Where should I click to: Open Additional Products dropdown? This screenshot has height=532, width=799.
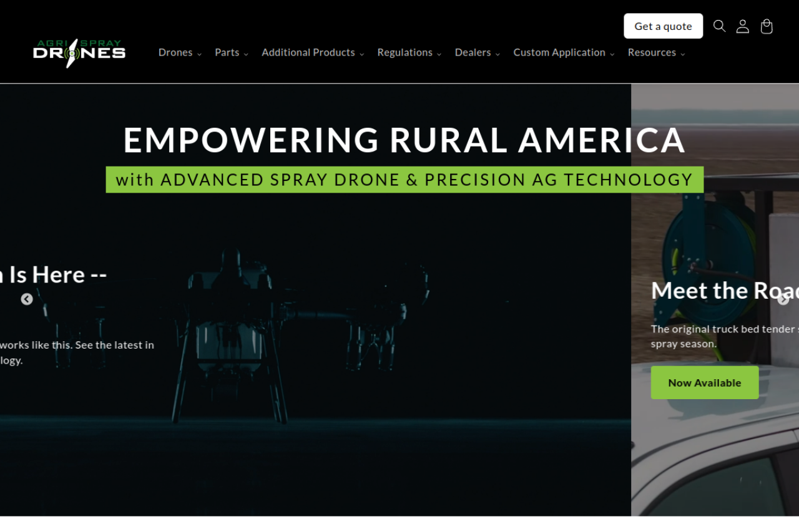[x=313, y=53]
